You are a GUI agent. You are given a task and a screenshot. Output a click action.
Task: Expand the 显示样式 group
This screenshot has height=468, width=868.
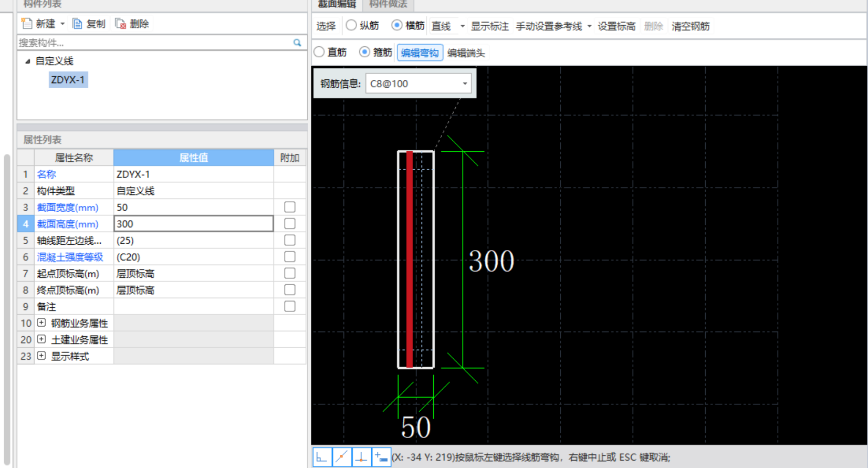pos(41,356)
